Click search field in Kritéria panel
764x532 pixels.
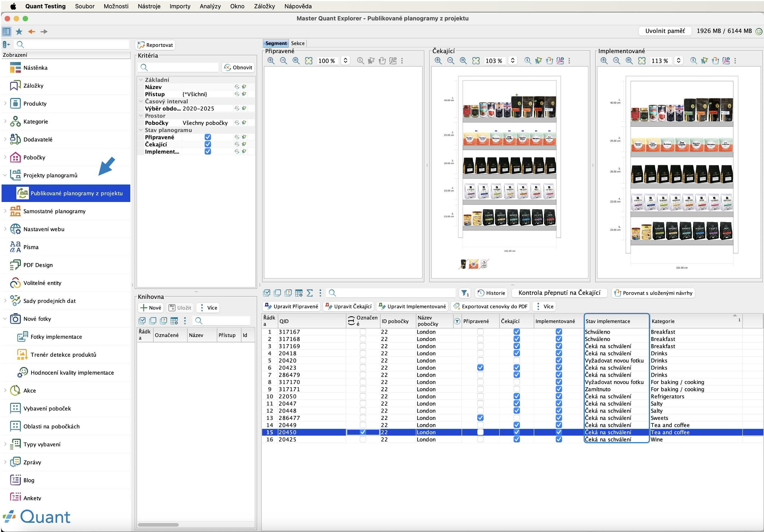pos(178,67)
